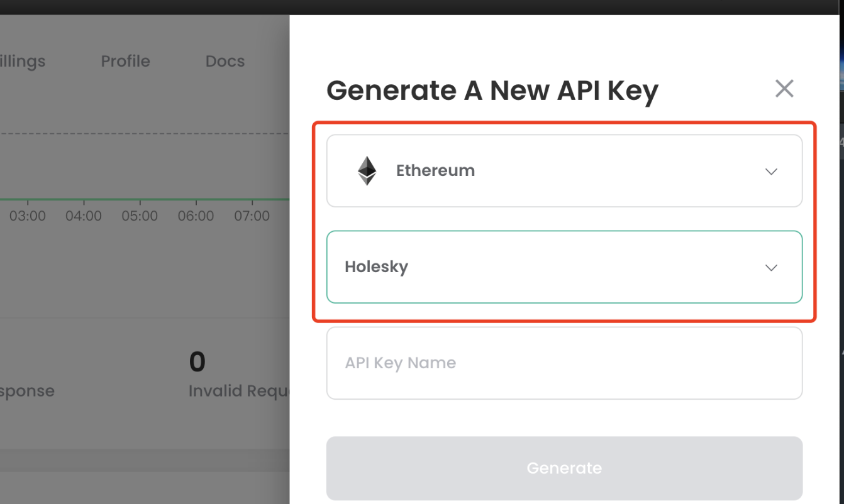Open the Profile navigation tab
This screenshot has height=504, width=844.
pos(125,62)
